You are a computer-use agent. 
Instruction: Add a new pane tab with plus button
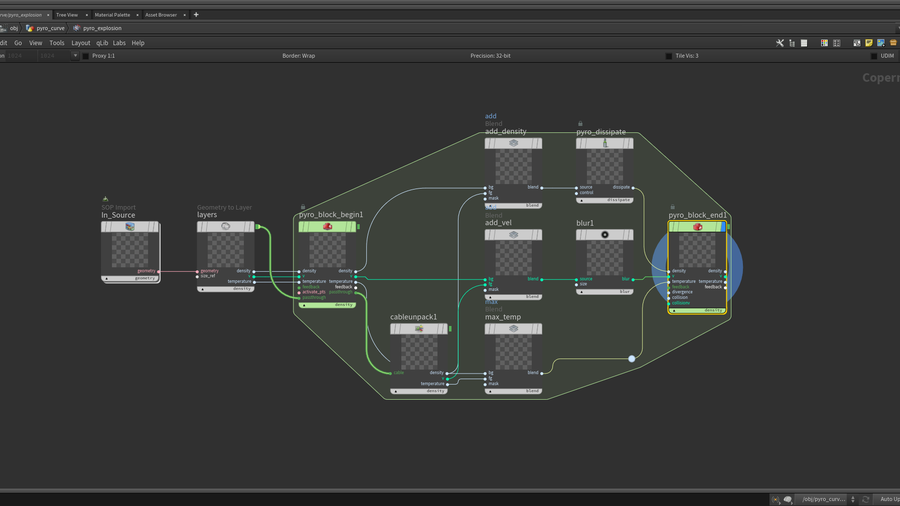pos(196,15)
